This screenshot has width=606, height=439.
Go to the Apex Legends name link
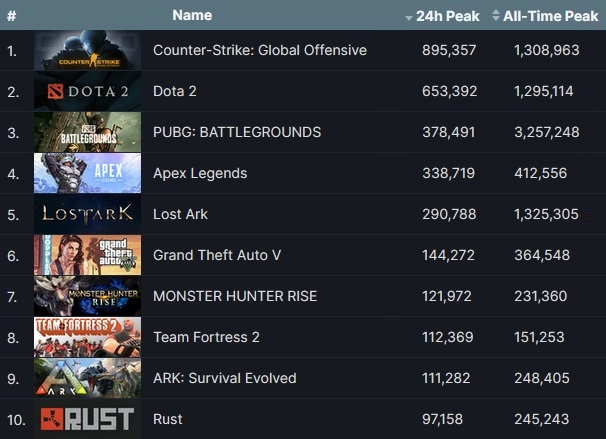click(200, 173)
